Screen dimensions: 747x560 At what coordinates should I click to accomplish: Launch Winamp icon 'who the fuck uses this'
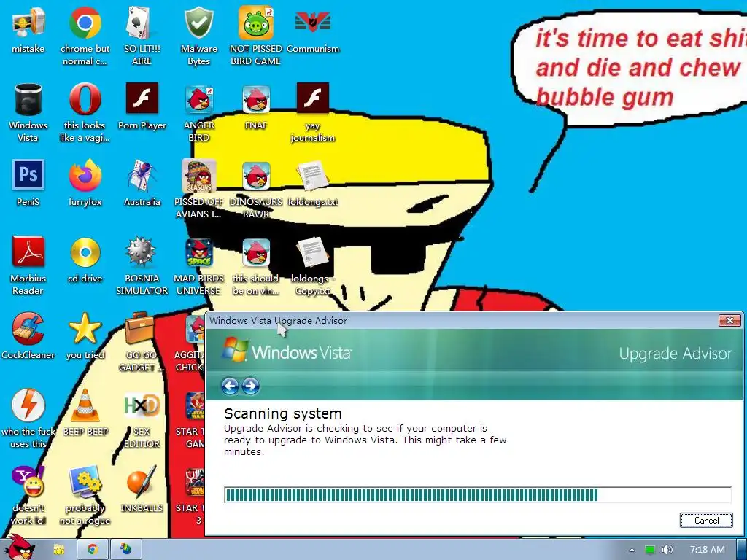[28, 405]
